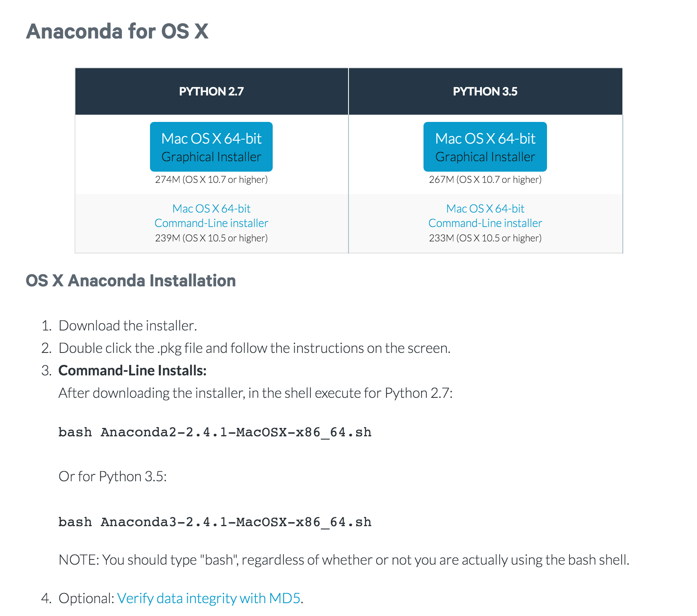Open Python 3.5 Command-Line installer link

pyautogui.click(x=485, y=216)
